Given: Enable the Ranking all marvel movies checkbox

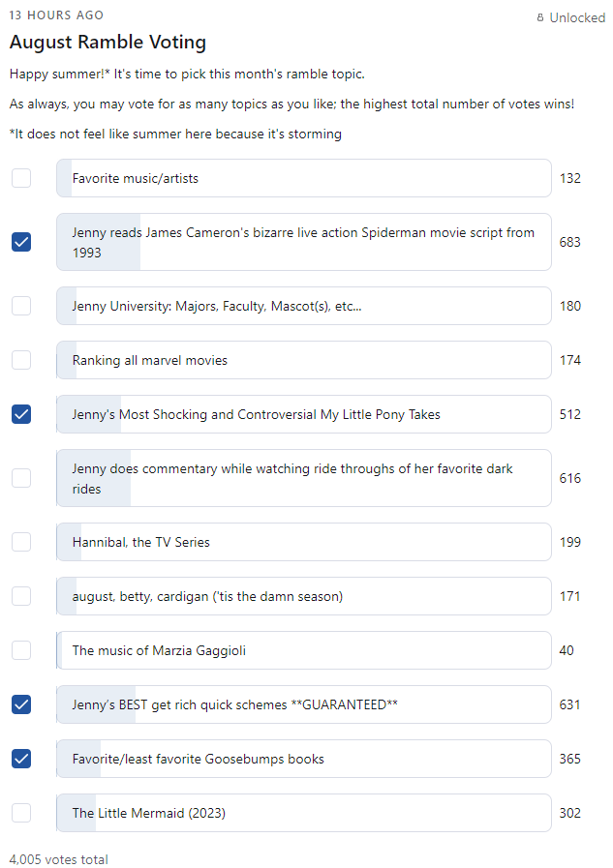Looking at the screenshot, I should (21, 360).
